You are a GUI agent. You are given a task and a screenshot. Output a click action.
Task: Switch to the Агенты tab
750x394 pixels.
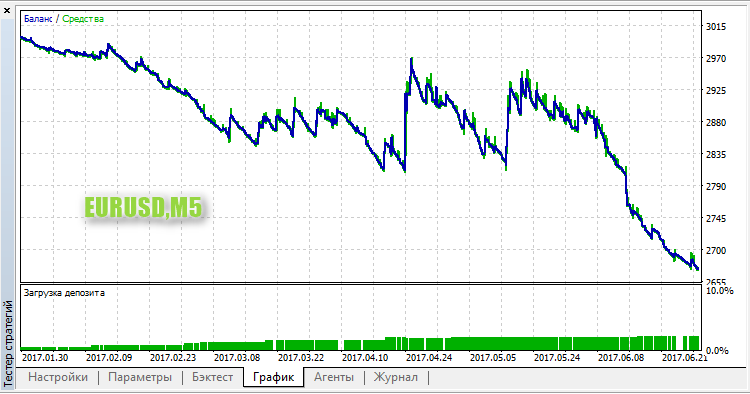click(x=334, y=377)
